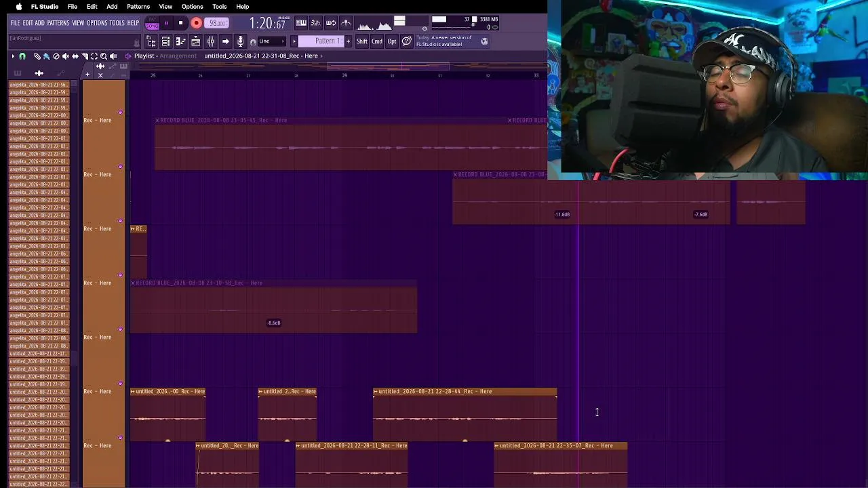Toggle the Shift modifier button

click(x=362, y=41)
